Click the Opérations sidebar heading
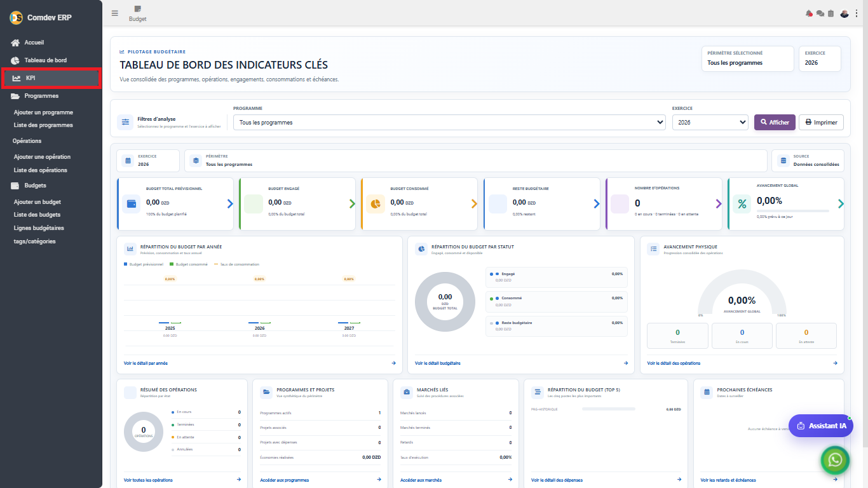This screenshot has width=868, height=488. coord(27,141)
